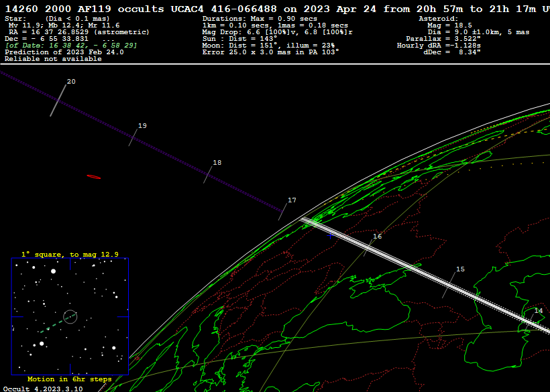
Task: Click the star chart thumbnail
Action: pos(70,317)
